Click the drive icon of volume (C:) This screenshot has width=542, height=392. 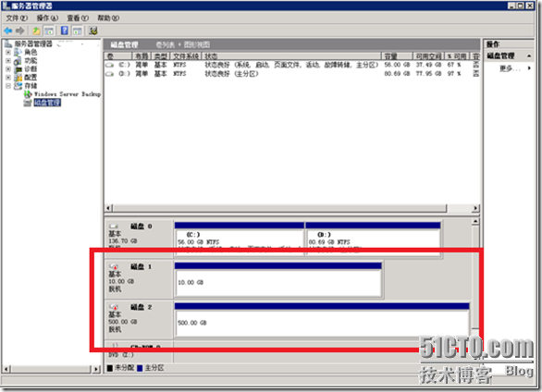click(x=109, y=65)
